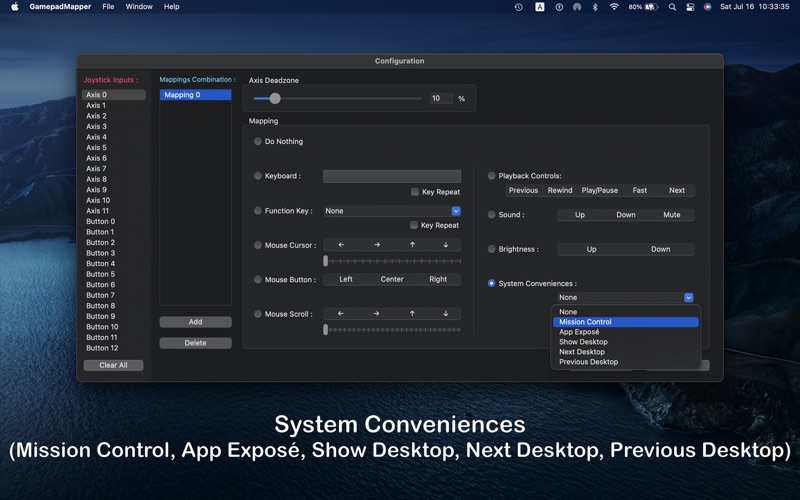Select the Function Key radio button
The height and width of the screenshot is (500, 800).
click(258, 210)
